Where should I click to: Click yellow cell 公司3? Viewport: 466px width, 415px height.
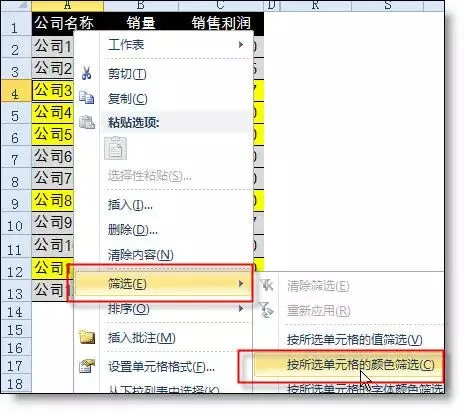[x=53, y=90]
